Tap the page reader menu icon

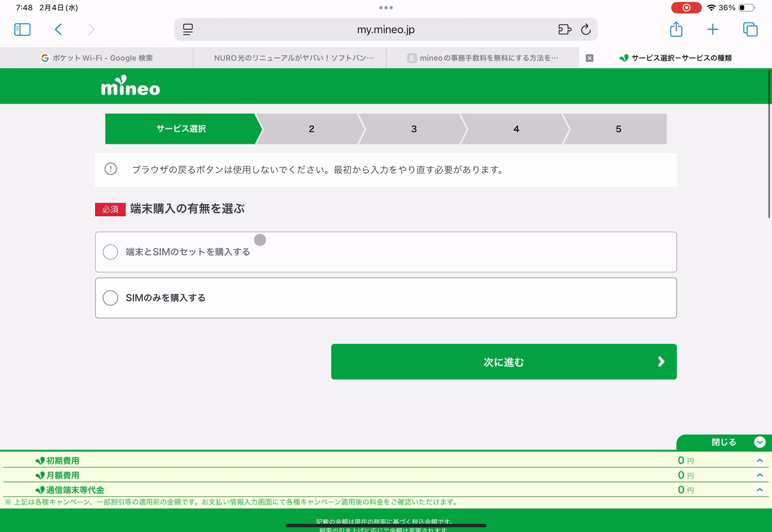coord(188,29)
